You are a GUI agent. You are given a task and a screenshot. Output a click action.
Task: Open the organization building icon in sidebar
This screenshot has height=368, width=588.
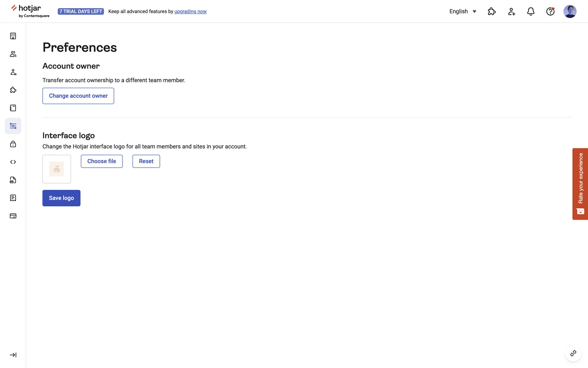13,36
